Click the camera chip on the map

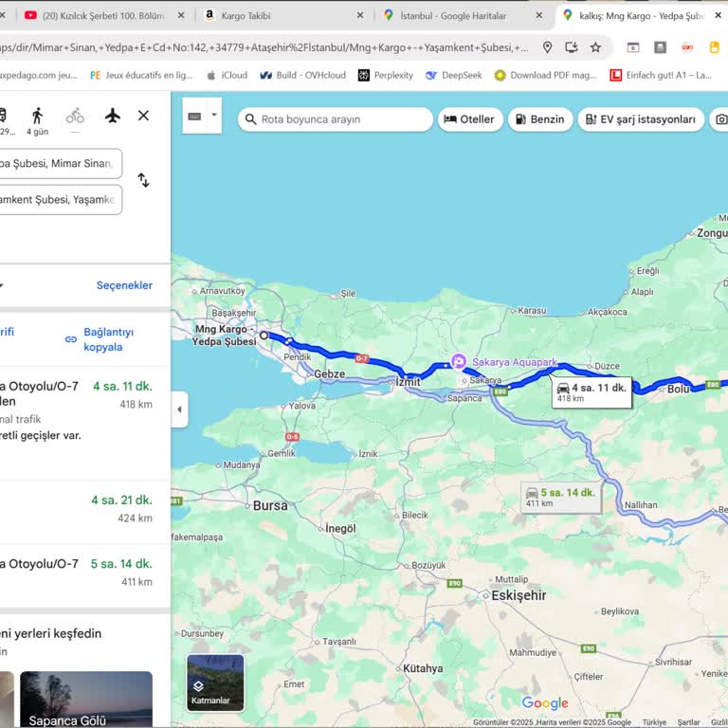(719, 119)
